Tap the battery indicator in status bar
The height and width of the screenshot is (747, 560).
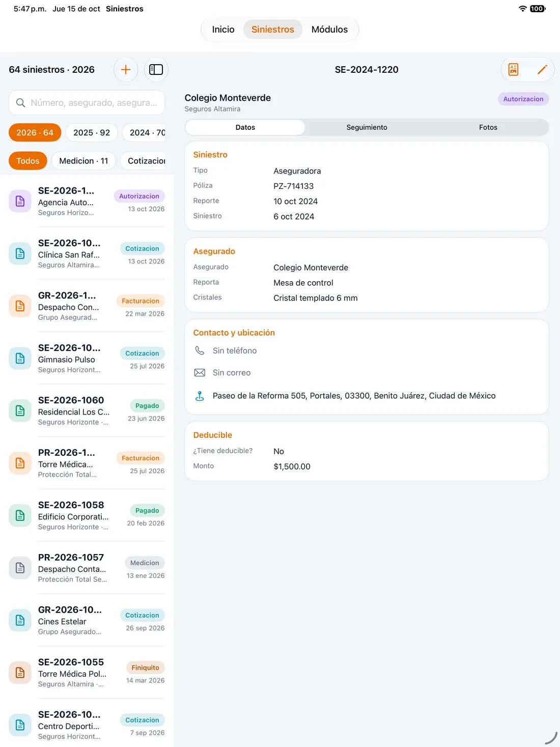pos(538,9)
